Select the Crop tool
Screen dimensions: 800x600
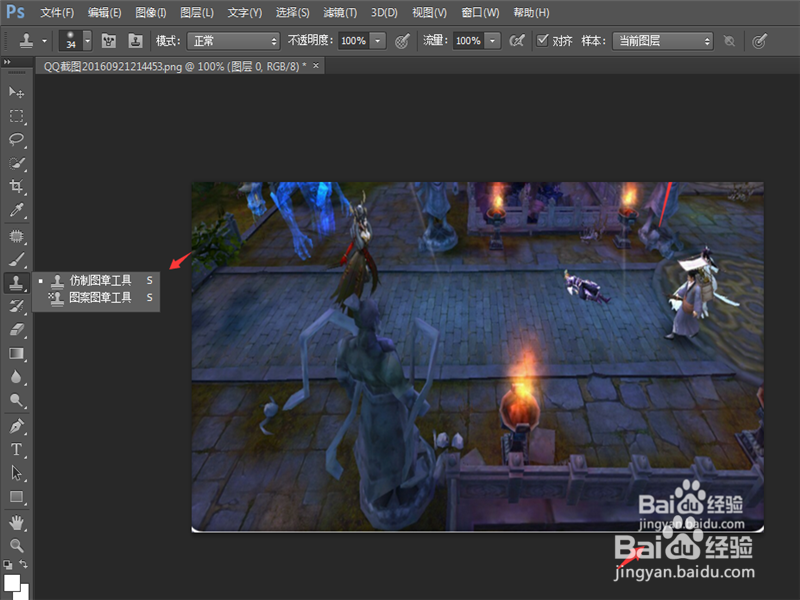coord(16,186)
